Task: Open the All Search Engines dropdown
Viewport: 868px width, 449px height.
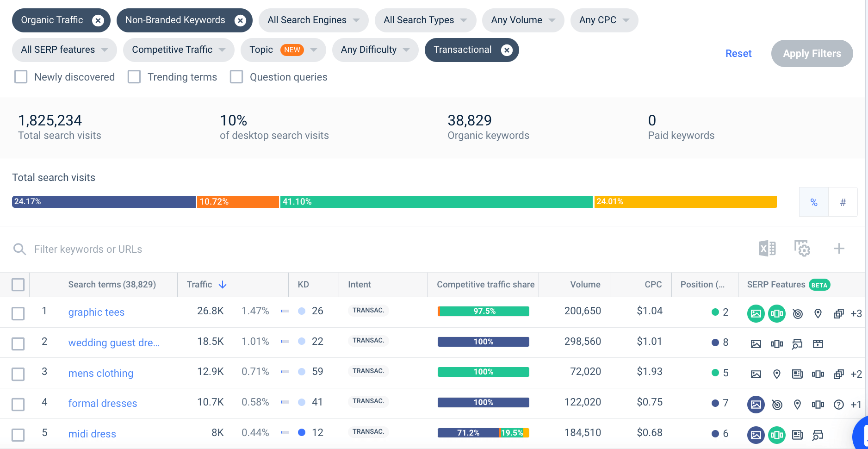Action: click(313, 20)
